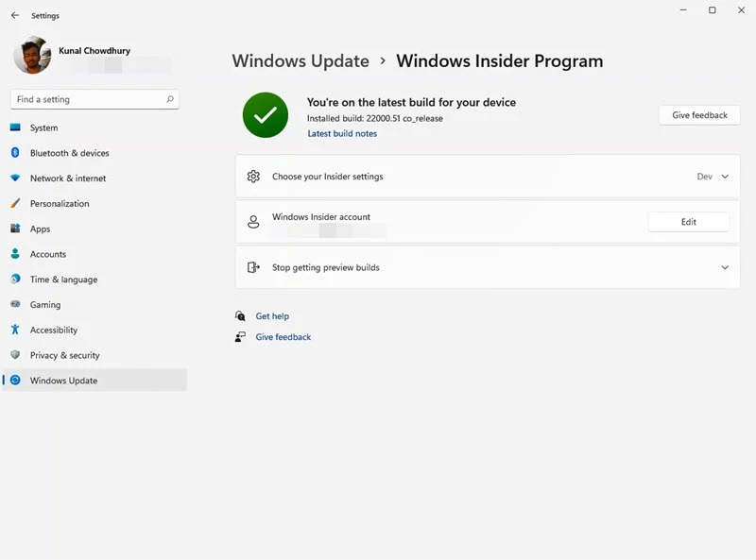Click the feedback person icon at bottom
The image size is (756, 560).
(x=240, y=337)
